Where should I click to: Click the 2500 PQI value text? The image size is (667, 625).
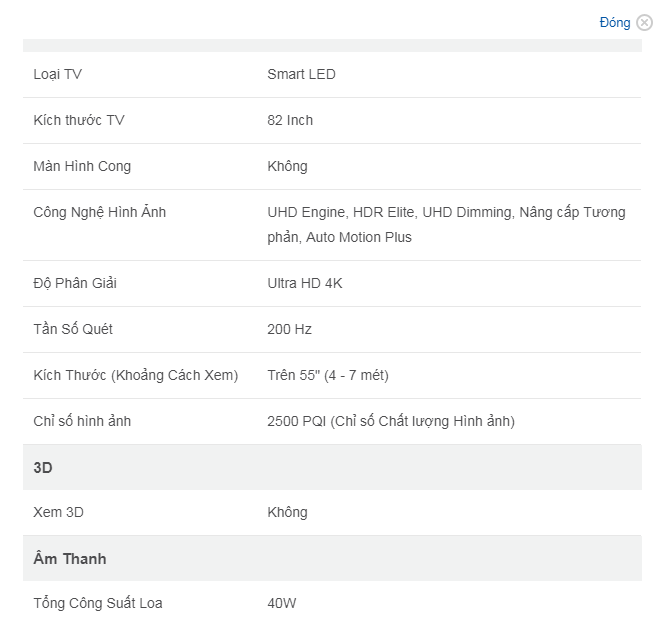[x=296, y=421]
